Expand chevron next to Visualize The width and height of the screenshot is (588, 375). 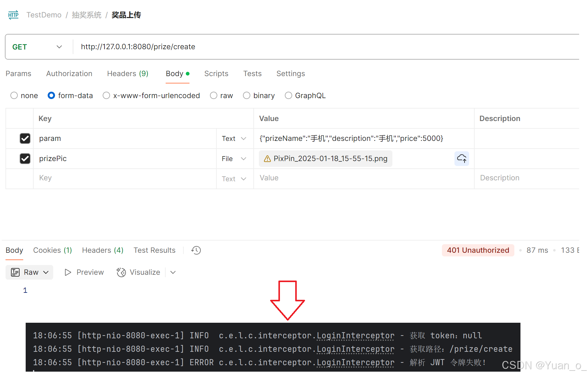[x=173, y=272]
